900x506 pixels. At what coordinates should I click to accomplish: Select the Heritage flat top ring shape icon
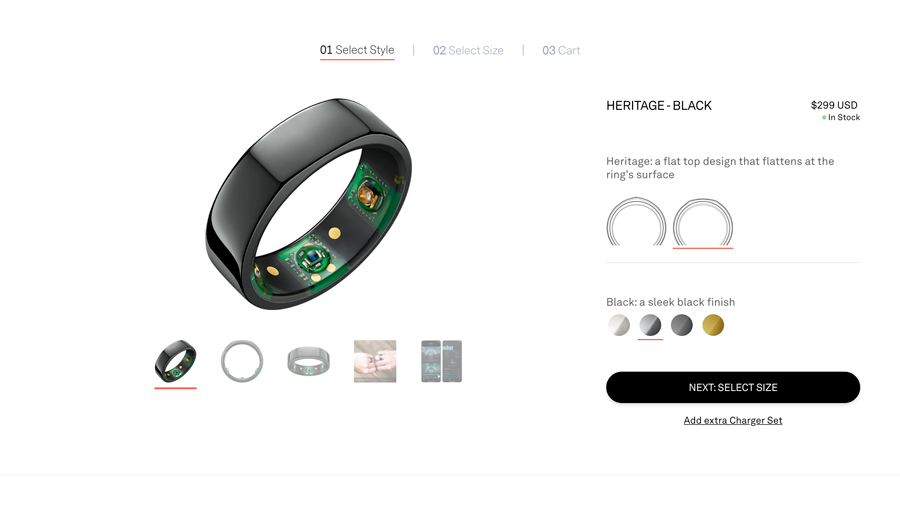[x=703, y=222]
